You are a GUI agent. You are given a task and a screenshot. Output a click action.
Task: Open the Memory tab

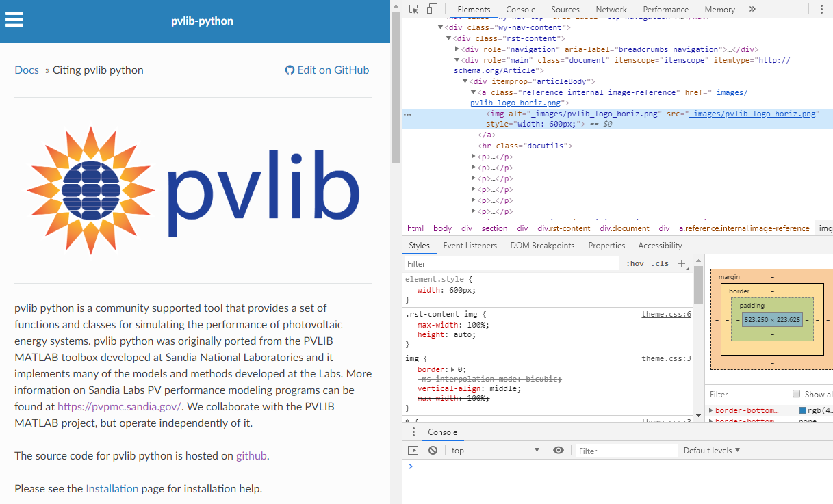[x=720, y=9]
